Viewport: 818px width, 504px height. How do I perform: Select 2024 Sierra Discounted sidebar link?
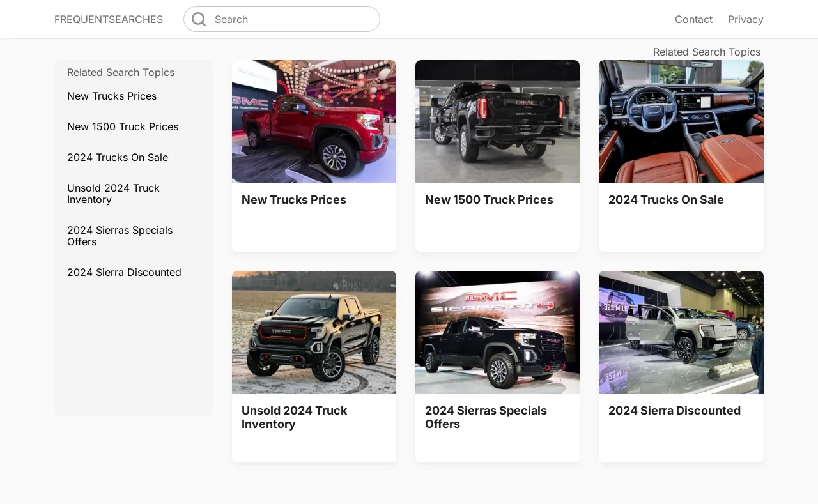[124, 272]
